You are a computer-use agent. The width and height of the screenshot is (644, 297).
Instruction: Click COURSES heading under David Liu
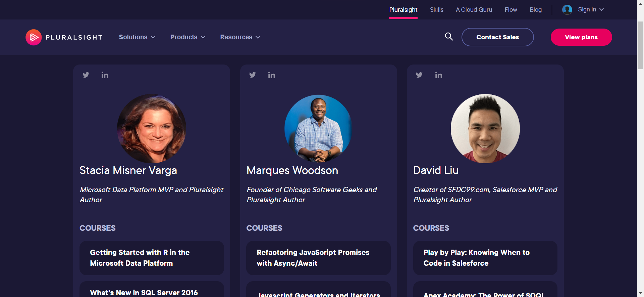[x=431, y=228]
